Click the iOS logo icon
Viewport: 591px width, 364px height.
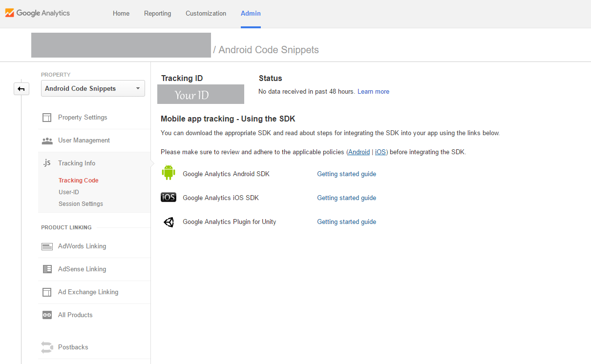(169, 197)
